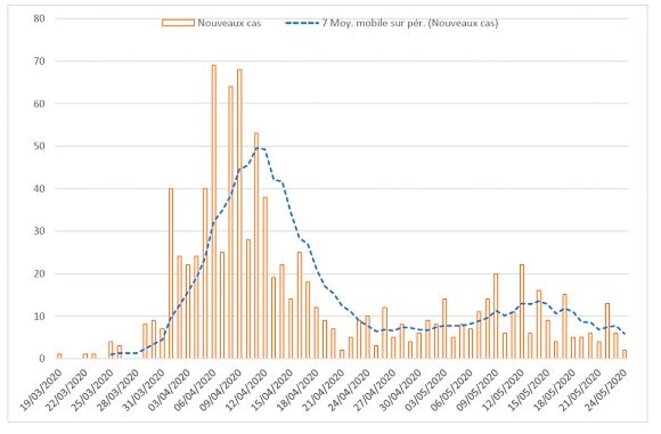Screen dimensions: 661x434
Task: Click the 64-case bar before 09/04/2020
Action: [231, 222]
